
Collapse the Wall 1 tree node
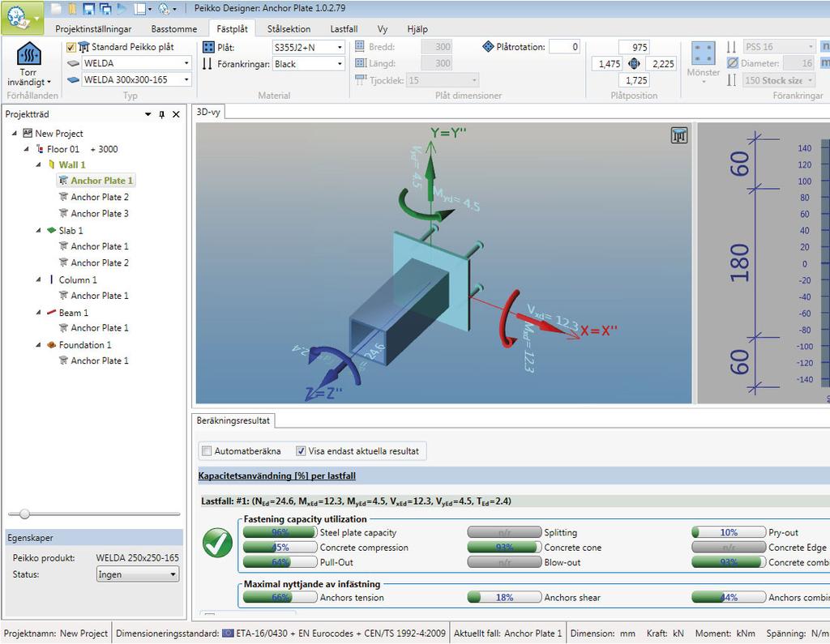pyautogui.click(x=39, y=164)
